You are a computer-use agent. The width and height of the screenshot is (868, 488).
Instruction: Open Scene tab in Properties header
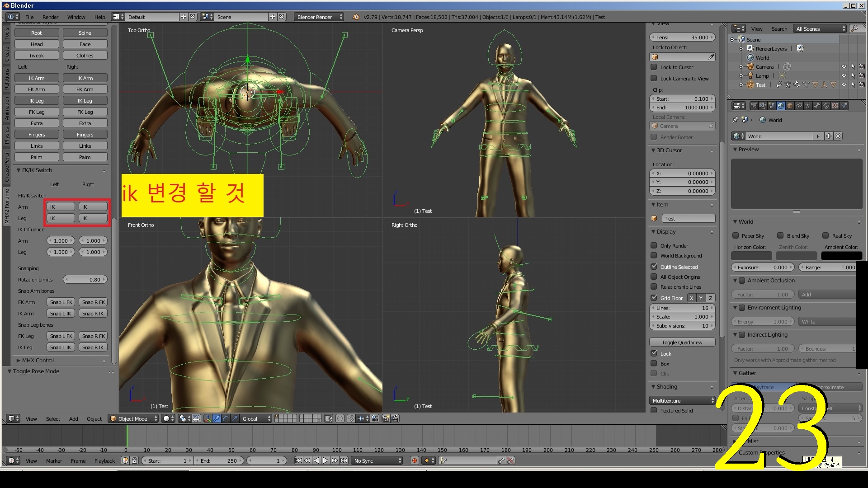coord(772,106)
